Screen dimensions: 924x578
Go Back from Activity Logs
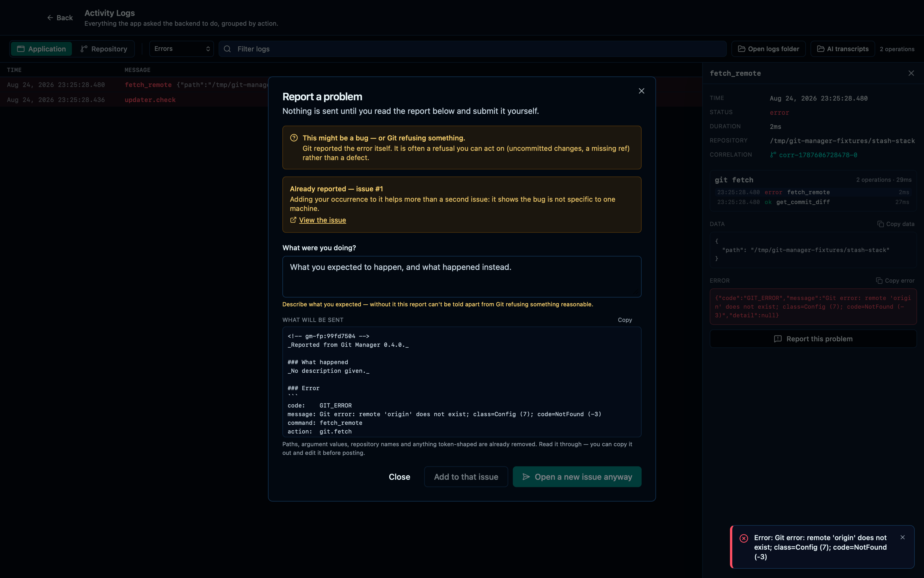pos(60,18)
